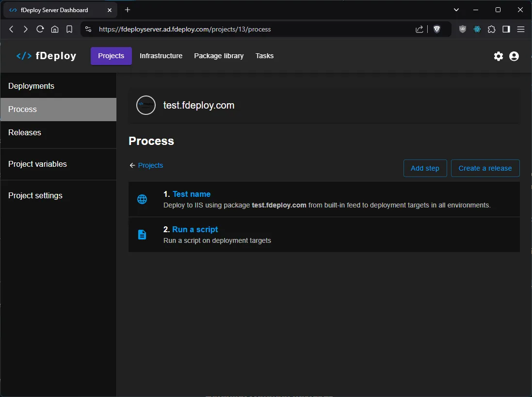Switch to the Infrastructure tab
This screenshot has height=397, width=532.
tap(161, 56)
